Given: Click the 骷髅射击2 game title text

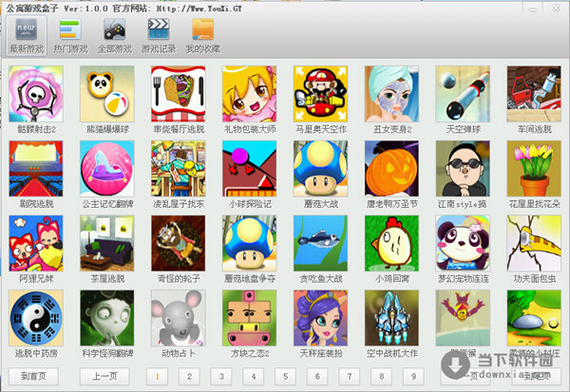Looking at the screenshot, I should 36,129.
